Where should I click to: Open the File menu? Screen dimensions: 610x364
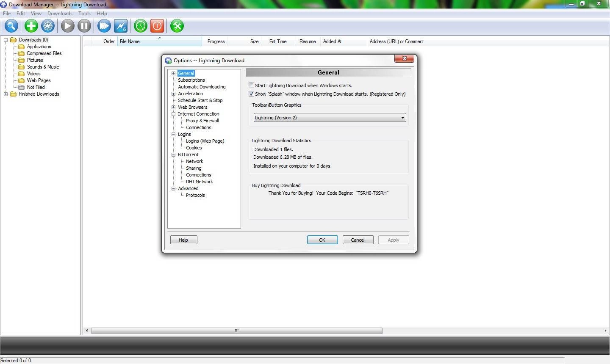click(7, 14)
